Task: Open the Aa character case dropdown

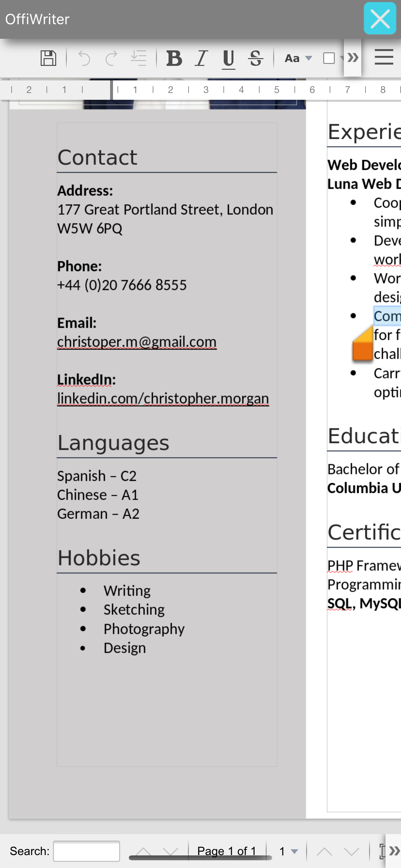Action: 298,58
